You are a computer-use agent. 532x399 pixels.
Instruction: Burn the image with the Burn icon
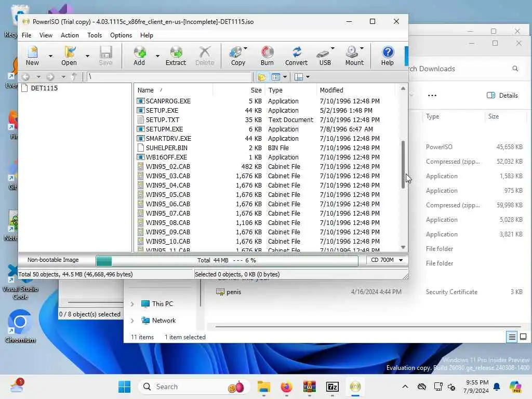pyautogui.click(x=267, y=56)
